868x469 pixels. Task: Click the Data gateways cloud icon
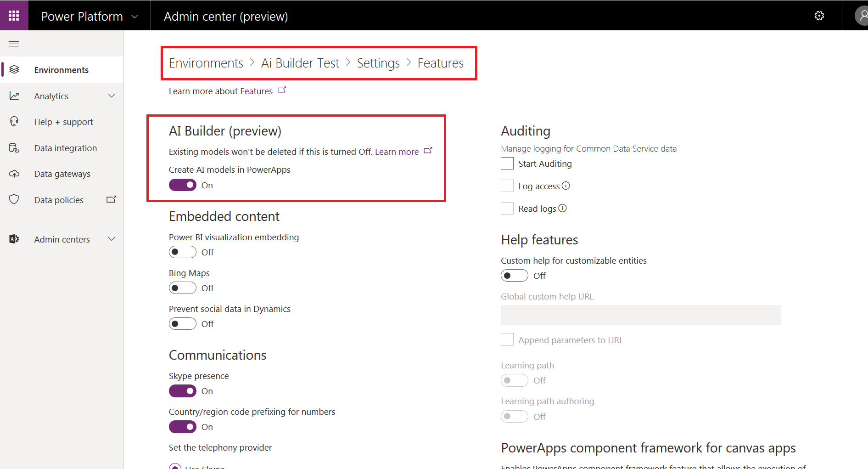pos(14,174)
